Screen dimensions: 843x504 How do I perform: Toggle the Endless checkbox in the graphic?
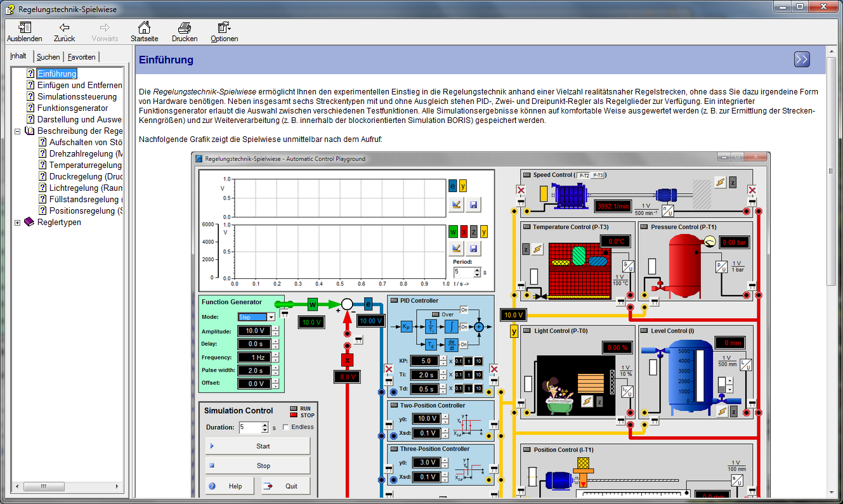click(286, 427)
